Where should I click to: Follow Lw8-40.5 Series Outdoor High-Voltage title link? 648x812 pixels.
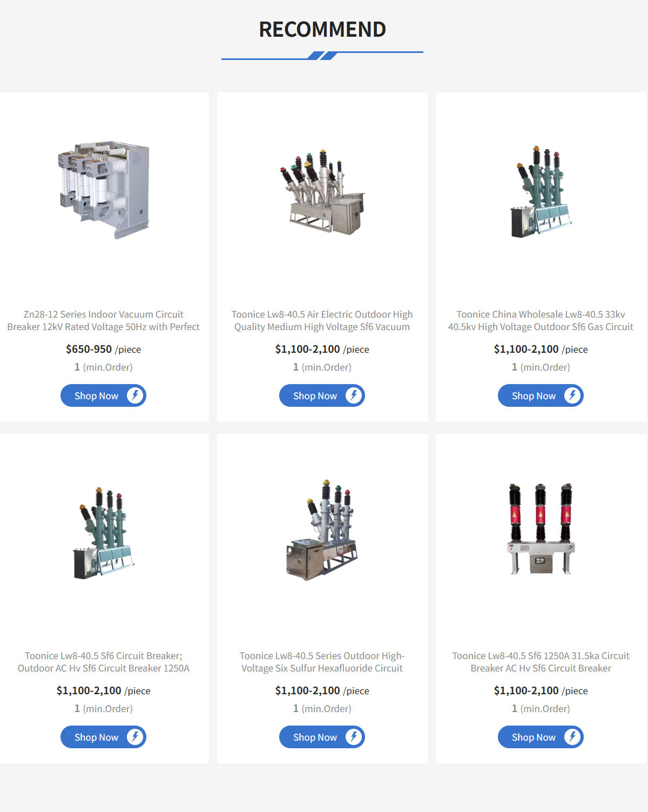322,662
